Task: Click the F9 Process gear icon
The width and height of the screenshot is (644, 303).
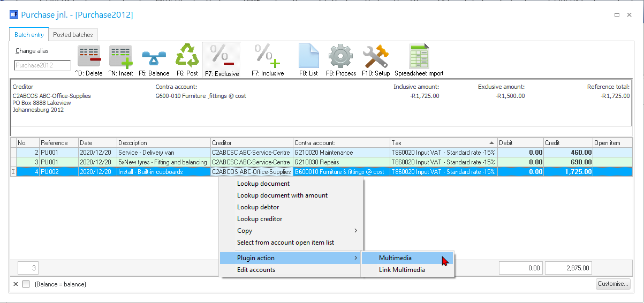Action: (x=340, y=56)
